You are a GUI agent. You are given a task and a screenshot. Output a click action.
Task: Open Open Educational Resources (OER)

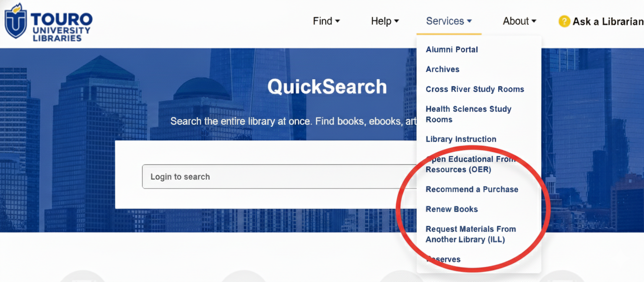(x=470, y=164)
